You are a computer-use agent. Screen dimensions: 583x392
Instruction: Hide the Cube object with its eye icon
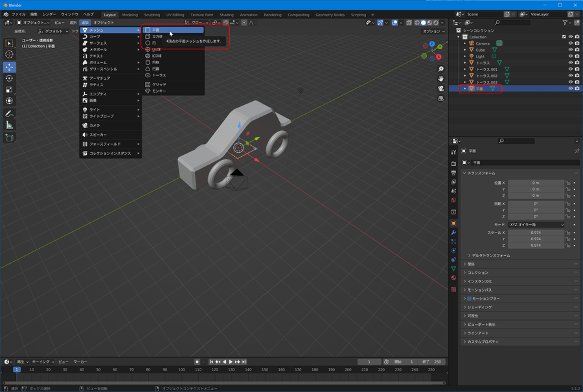(570, 50)
